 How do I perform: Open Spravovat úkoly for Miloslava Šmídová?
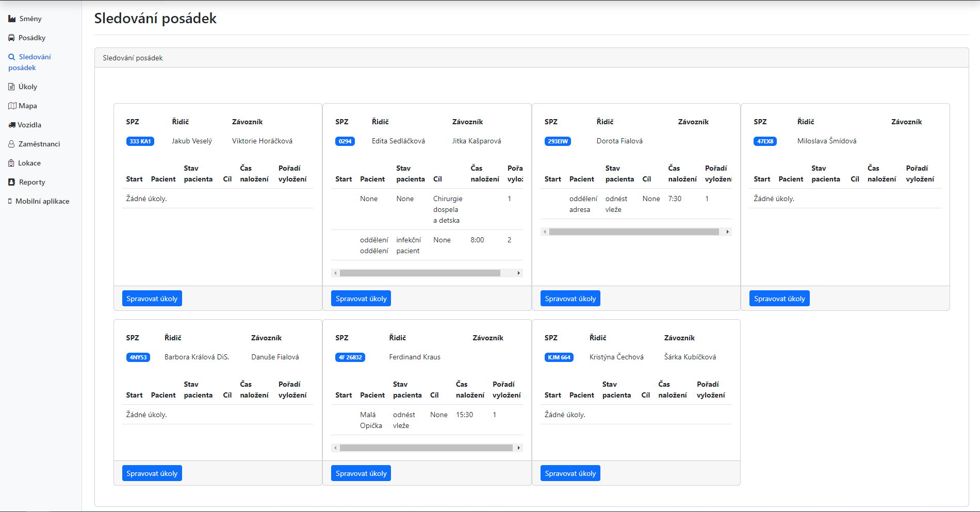tap(779, 299)
